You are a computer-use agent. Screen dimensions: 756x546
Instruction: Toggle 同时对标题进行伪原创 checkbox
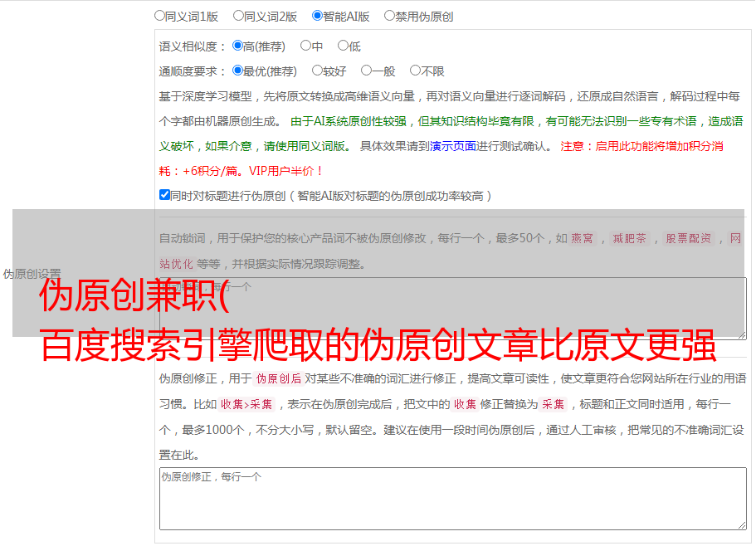tap(164, 195)
